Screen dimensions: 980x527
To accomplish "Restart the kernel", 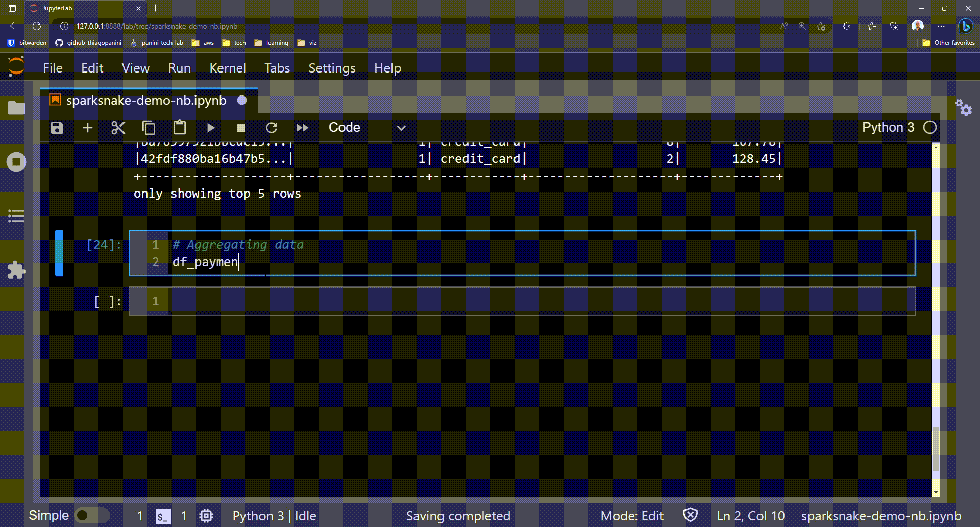I will pos(272,128).
